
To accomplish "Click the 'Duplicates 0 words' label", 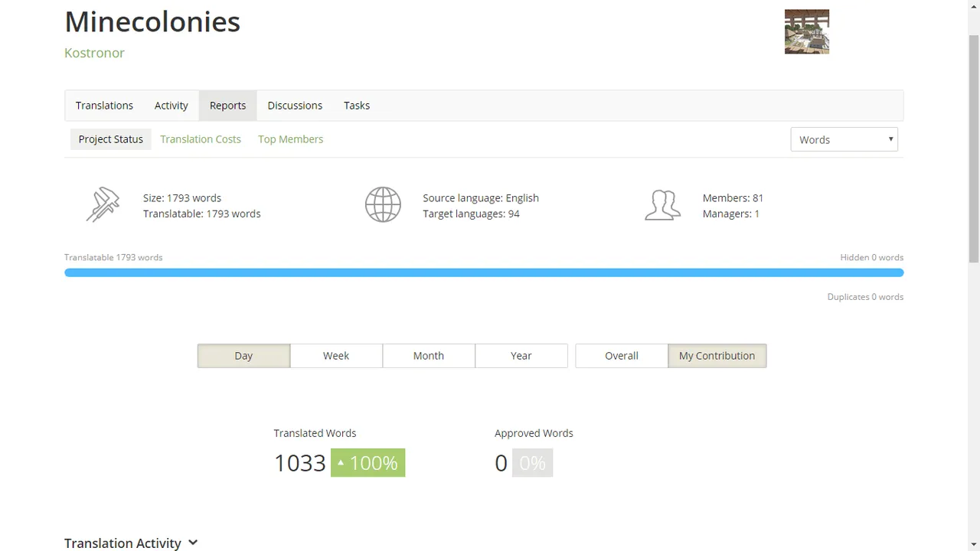I will point(865,297).
